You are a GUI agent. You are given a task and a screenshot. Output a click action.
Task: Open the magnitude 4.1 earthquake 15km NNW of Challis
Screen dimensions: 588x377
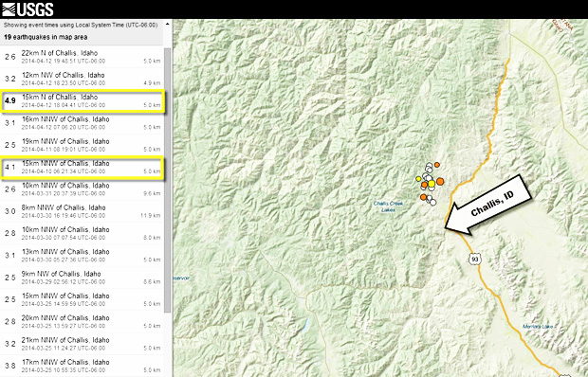(x=82, y=168)
